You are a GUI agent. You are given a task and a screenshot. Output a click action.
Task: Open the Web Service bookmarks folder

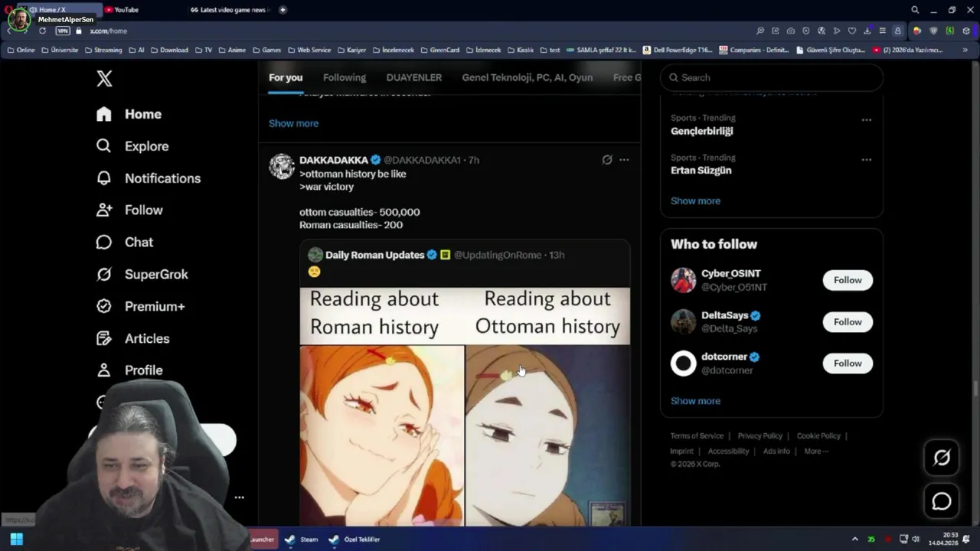click(309, 50)
